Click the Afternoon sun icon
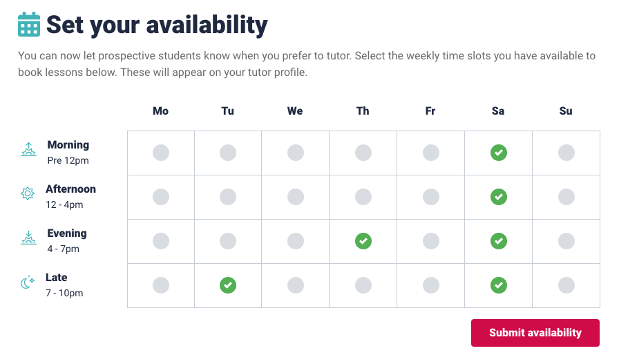The image size is (619, 364). 28,193
